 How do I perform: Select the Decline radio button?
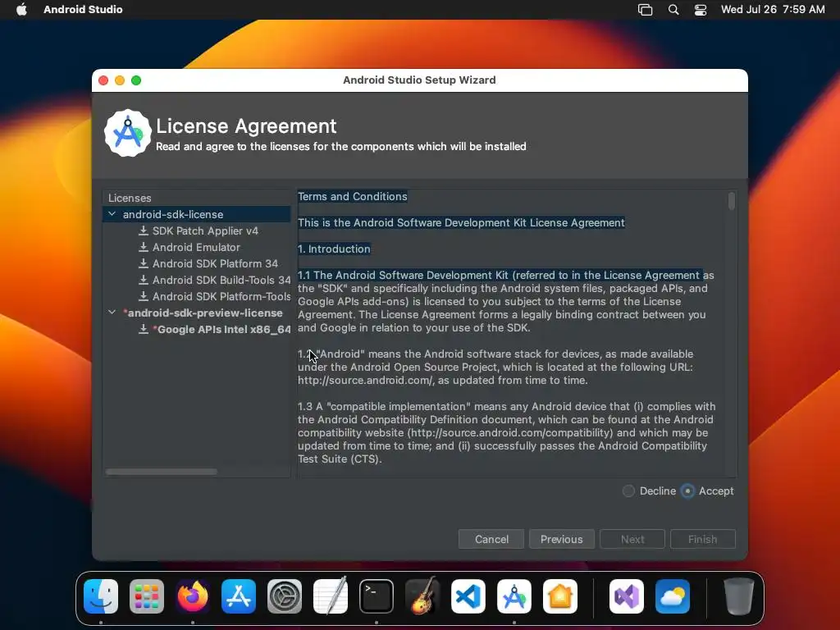[628, 491]
